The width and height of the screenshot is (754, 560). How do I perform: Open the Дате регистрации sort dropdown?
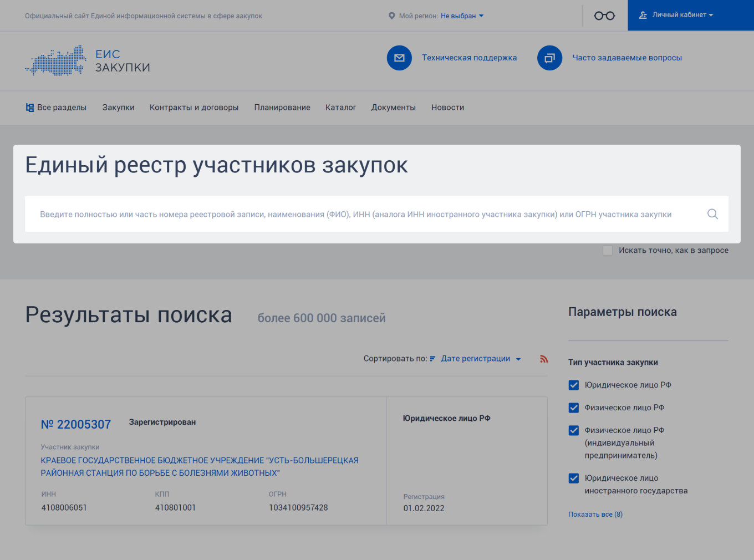click(481, 359)
